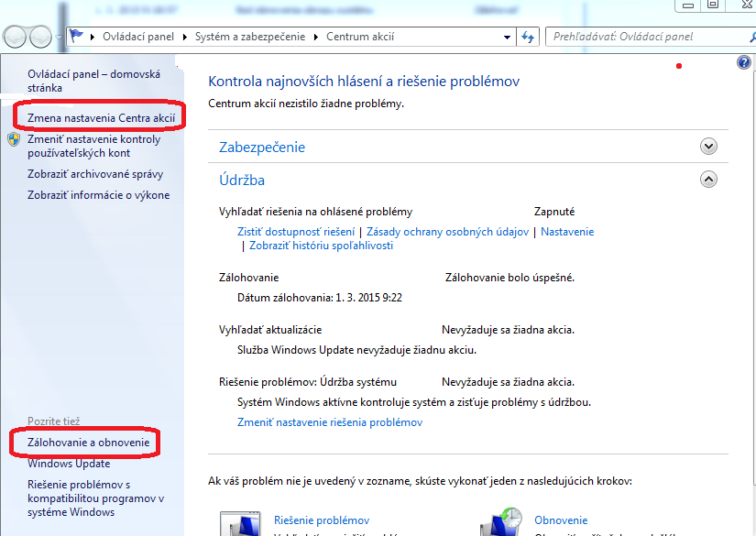
Task: Expand the Zabezpečenie section chevron
Action: (x=708, y=146)
